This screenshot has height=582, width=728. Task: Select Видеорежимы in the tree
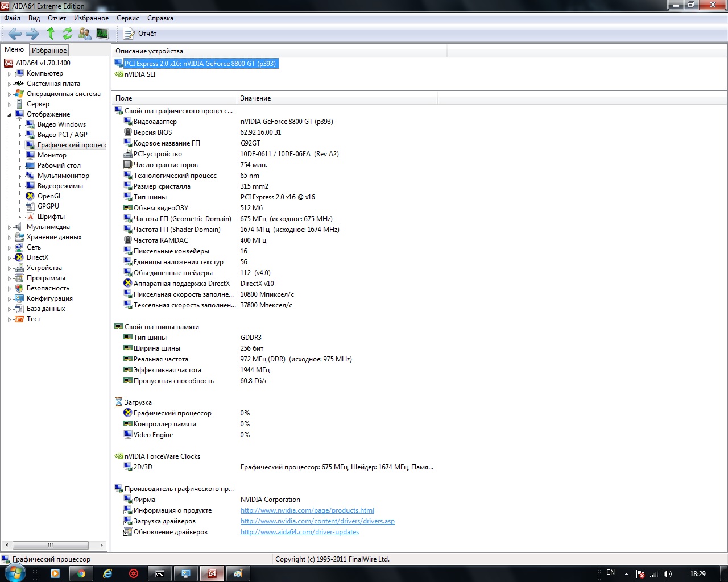60,186
